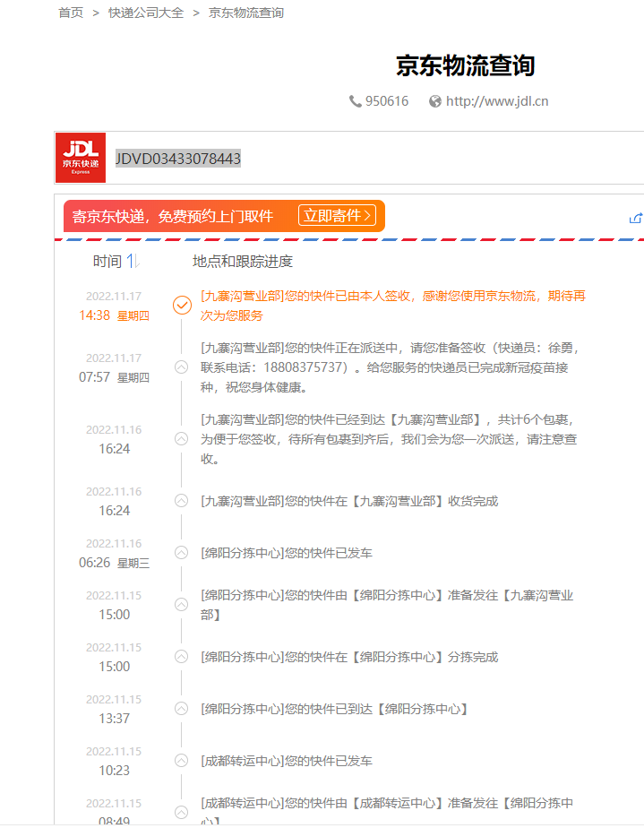Click marker for 10:23 成都转运中心 已发车
Screen dimensions: 644x828
tap(181, 761)
